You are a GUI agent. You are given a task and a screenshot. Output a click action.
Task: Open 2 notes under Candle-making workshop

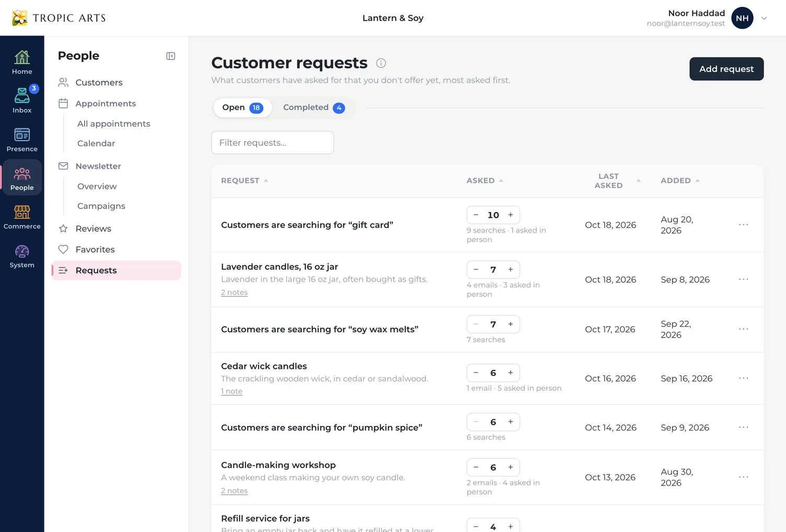tap(234, 491)
